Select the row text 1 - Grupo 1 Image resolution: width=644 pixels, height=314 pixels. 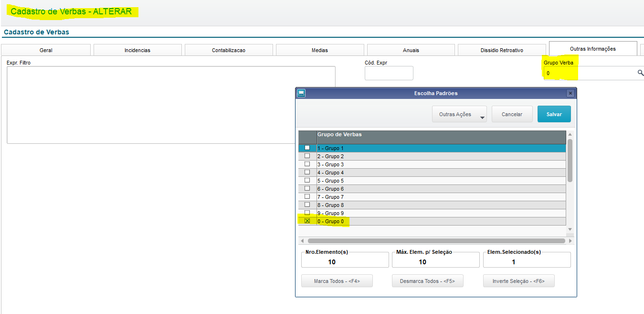click(x=330, y=148)
